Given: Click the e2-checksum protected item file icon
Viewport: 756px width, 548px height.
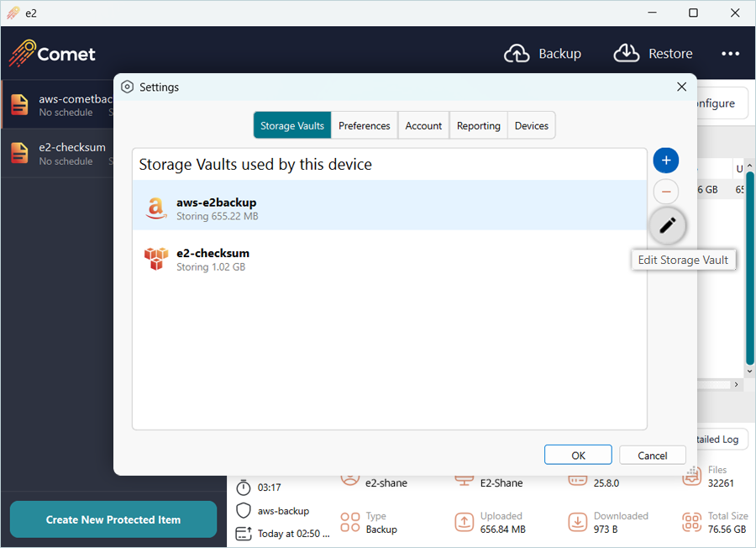Looking at the screenshot, I should coord(20,153).
